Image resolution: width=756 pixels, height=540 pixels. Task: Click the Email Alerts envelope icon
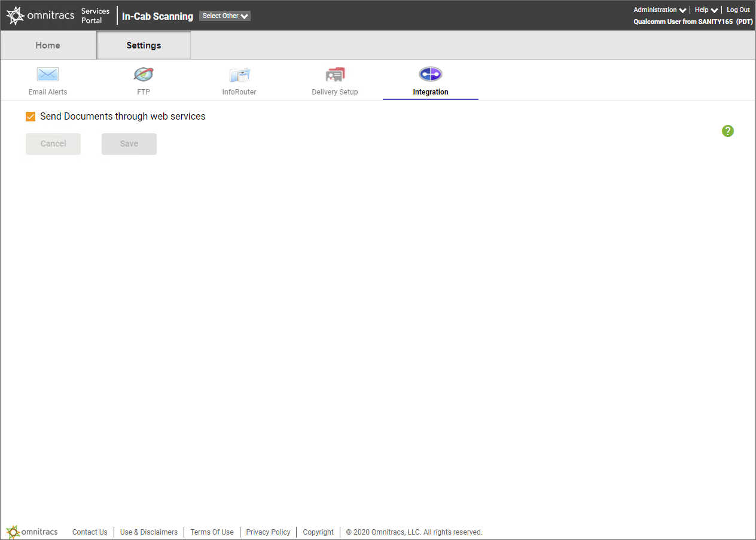point(48,75)
